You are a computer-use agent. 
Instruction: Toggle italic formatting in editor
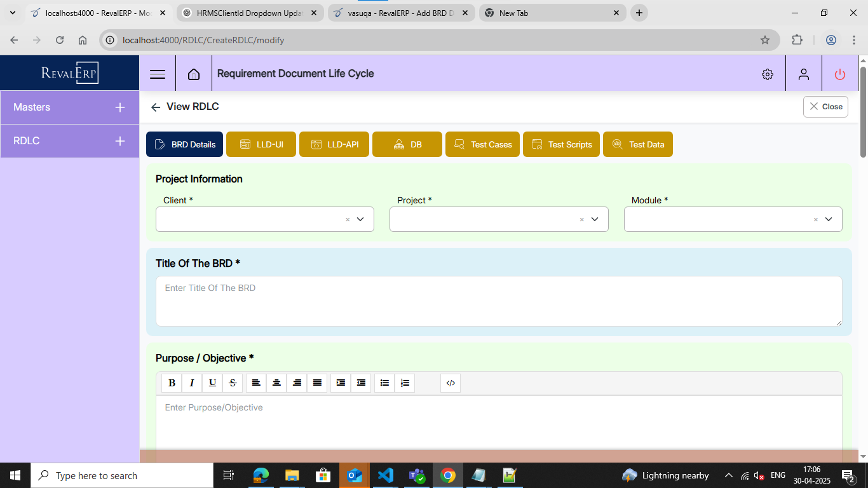[192, 383]
